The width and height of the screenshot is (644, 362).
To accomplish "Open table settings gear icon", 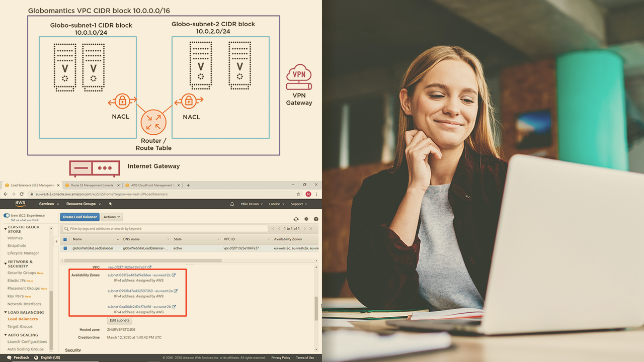I will pos(306,219).
